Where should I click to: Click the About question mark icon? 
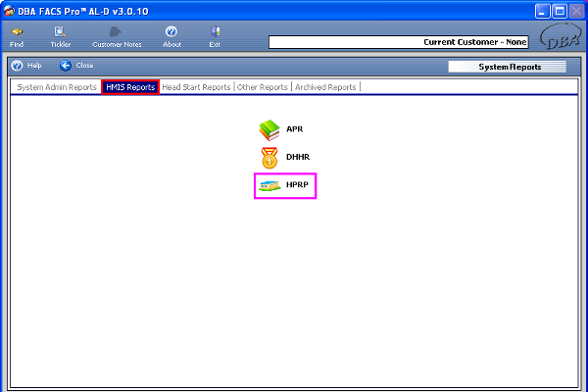(x=171, y=32)
